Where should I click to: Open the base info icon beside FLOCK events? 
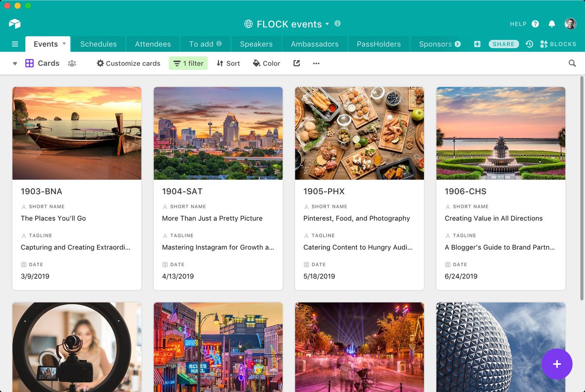[337, 23]
